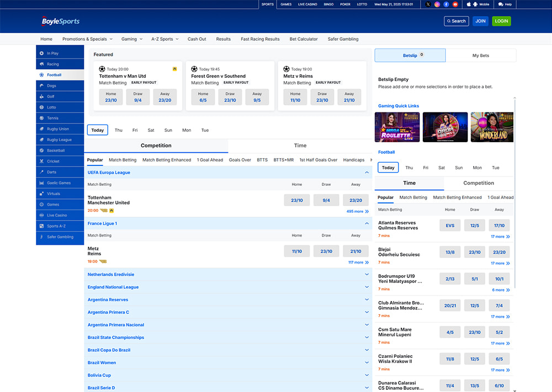Viewport: 552px width, 392px height.
Task: Expand the Netherlands Eredivisie competition
Action: click(x=228, y=275)
